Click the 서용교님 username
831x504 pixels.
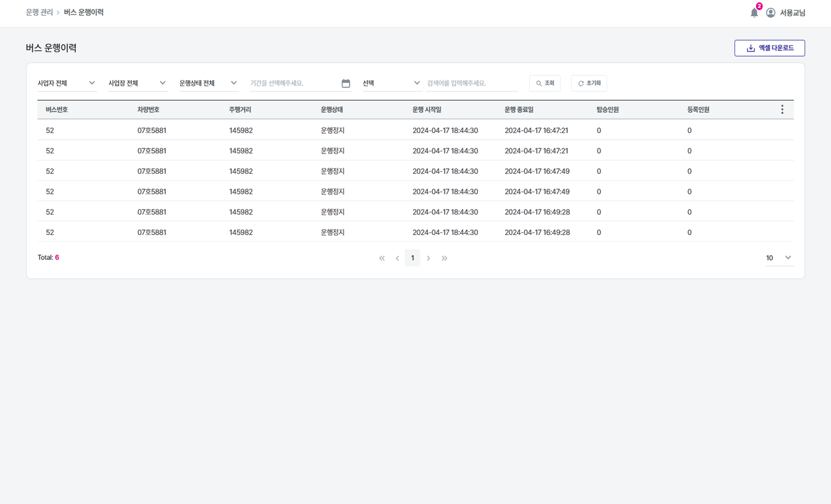(x=793, y=13)
